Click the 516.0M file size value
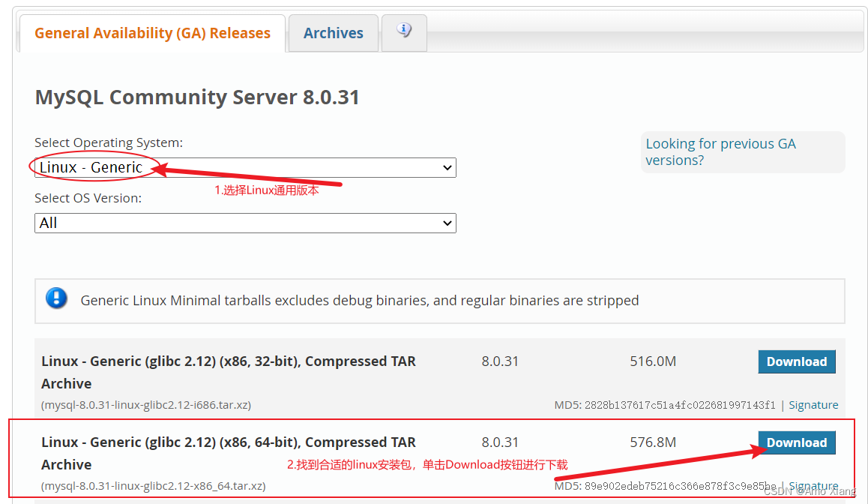Viewport: 868px width, 504px height. point(653,361)
